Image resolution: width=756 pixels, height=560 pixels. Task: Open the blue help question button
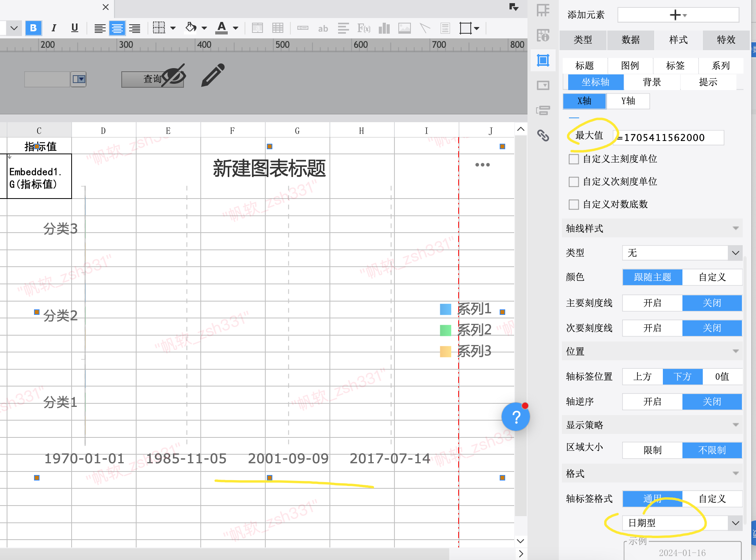point(516,417)
